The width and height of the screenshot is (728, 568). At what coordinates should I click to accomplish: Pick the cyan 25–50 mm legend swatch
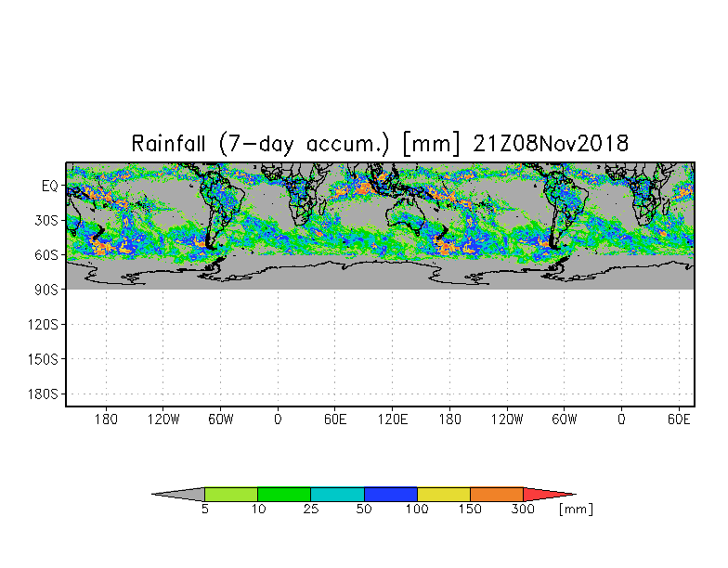coord(337,495)
